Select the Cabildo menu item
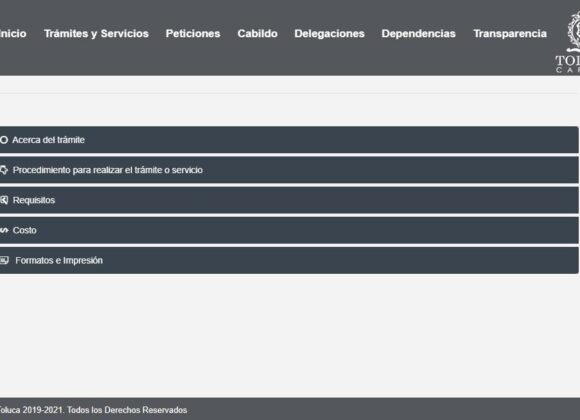 (257, 34)
